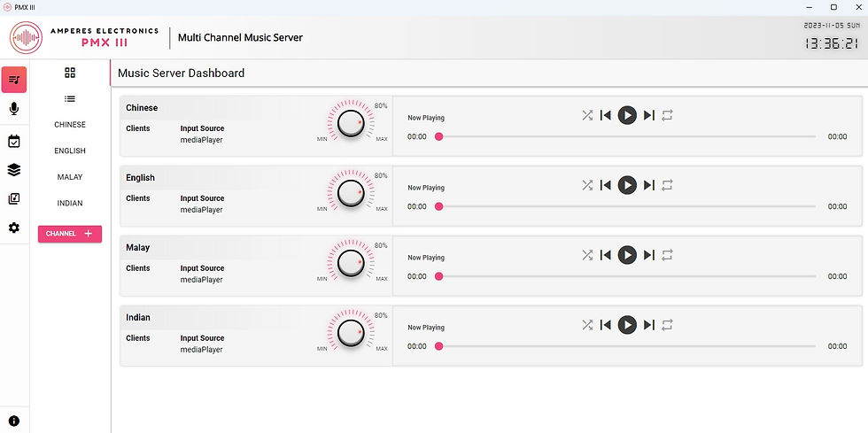Toggle repeat for the English channel
This screenshot has height=433, width=868.
(x=667, y=185)
